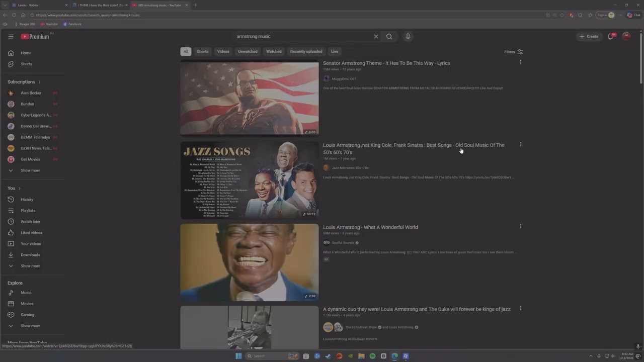
Task: Open the Copilot Chat button
Action: coord(634,15)
